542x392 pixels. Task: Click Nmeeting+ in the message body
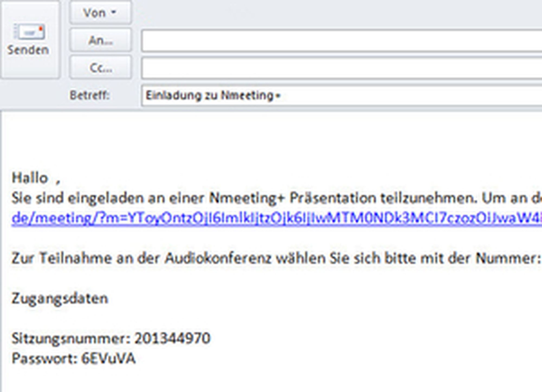pos(247,198)
